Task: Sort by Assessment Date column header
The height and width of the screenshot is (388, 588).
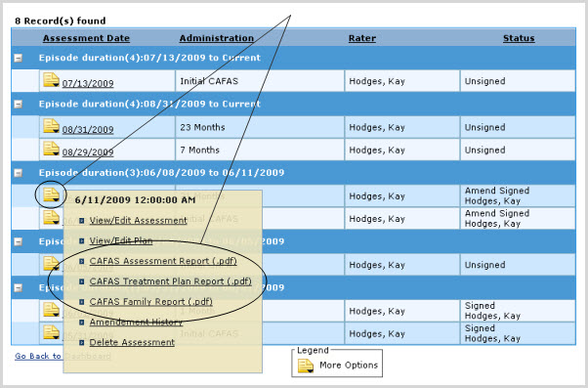Action: 86,38
